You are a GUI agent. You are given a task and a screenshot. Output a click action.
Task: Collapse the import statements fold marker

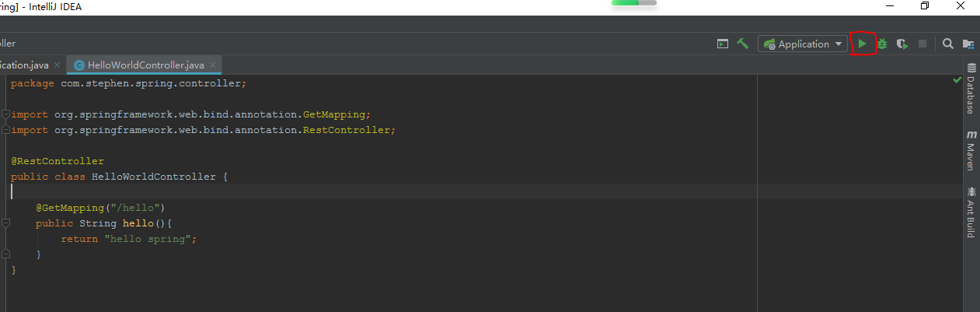[x=5, y=114]
